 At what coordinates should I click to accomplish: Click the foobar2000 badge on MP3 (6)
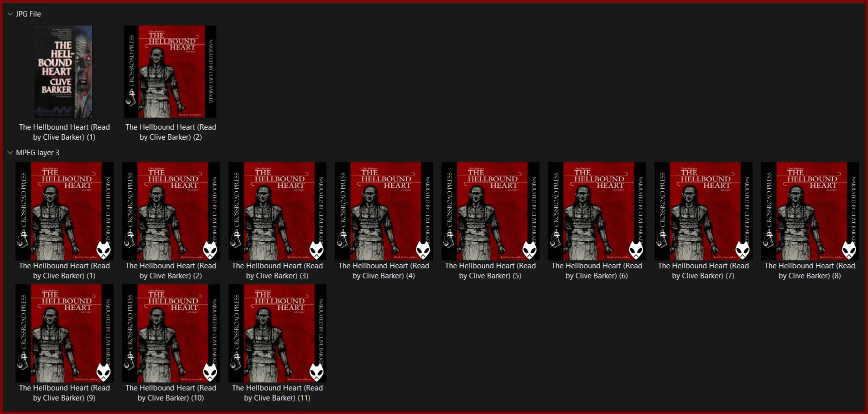[x=636, y=250]
